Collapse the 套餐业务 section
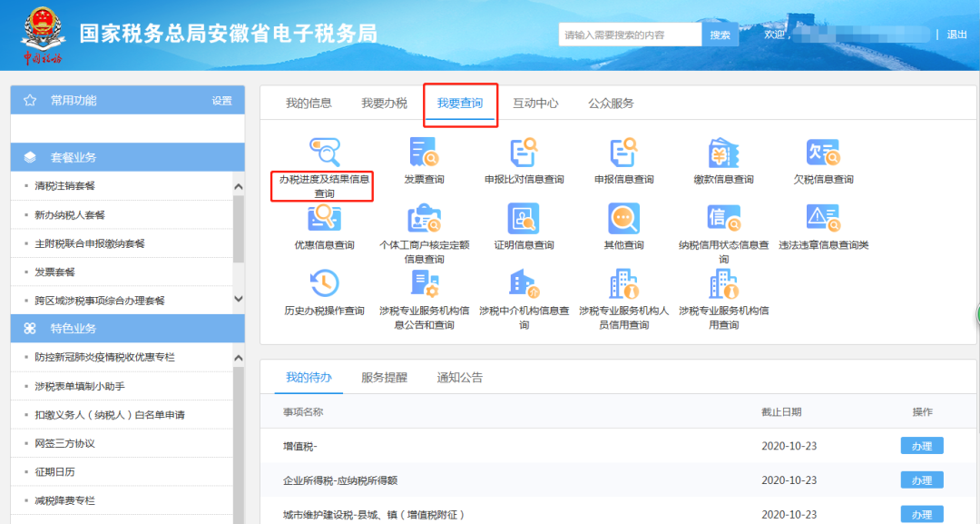This screenshot has height=524, width=980. [127, 156]
